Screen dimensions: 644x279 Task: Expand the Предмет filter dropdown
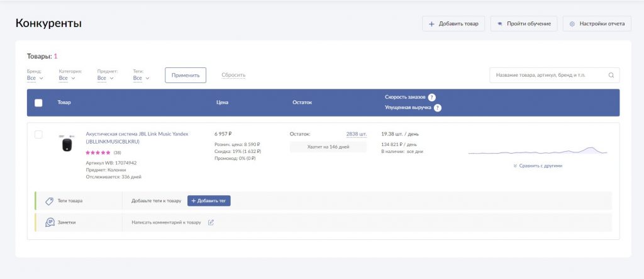coord(106,78)
